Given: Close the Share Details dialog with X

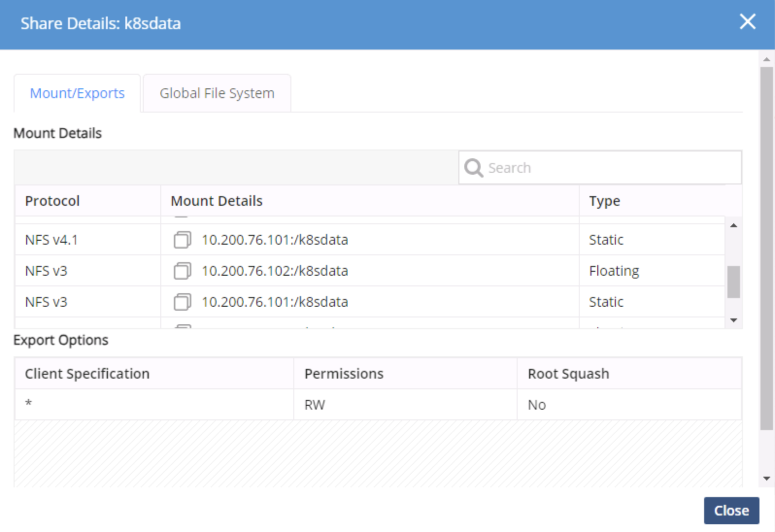Looking at the screenshot, I should (747, 21).
